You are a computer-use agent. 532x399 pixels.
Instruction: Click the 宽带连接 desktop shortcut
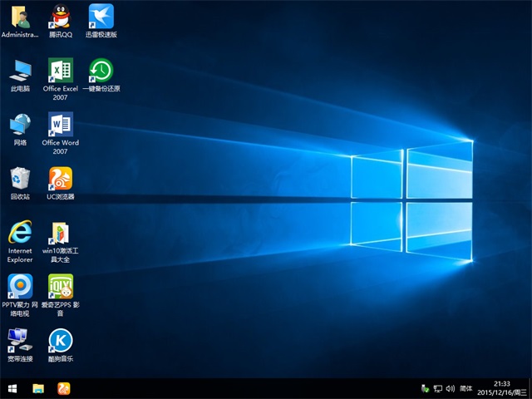(20, 340)
